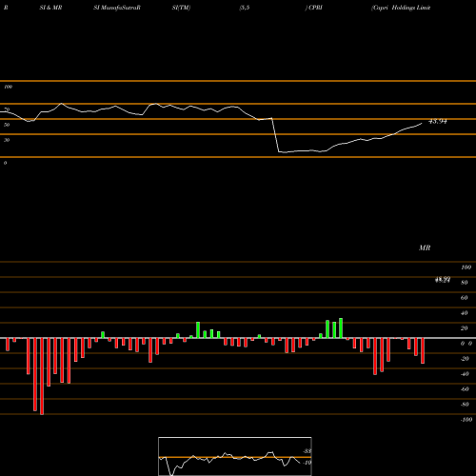Click the 0 label on RSI axis
476x476 pixels.
coord(5,163)
